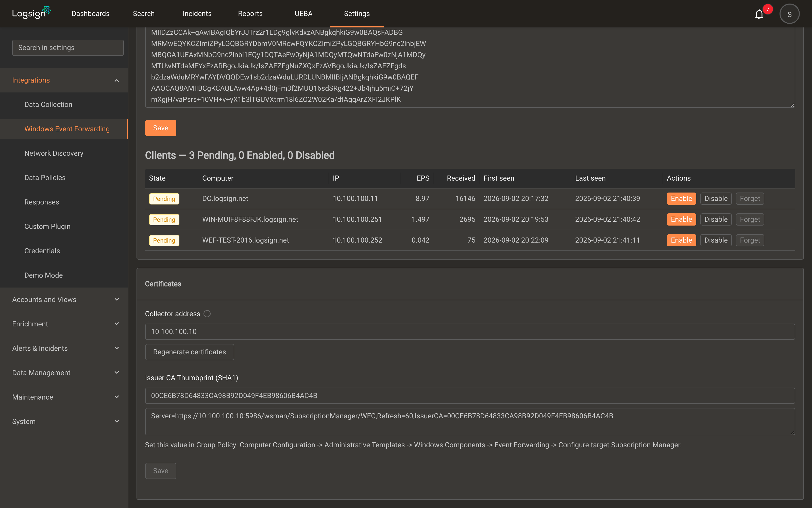The height and width of the screenshot is (508, 812).
Task: Open the notifications bell icon
Action: pos(759,14)
